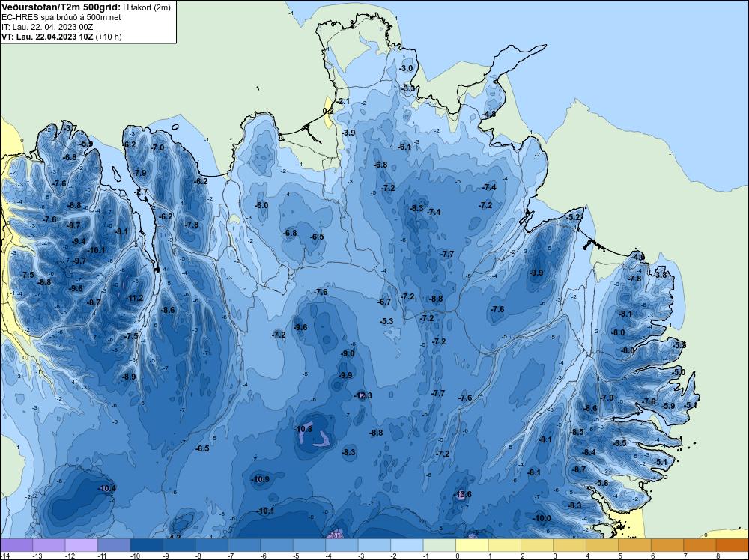Viewport: 749px width, 560px height.
Task: Click the legend swatch between 5 and 6
Action: click(634, 545)
